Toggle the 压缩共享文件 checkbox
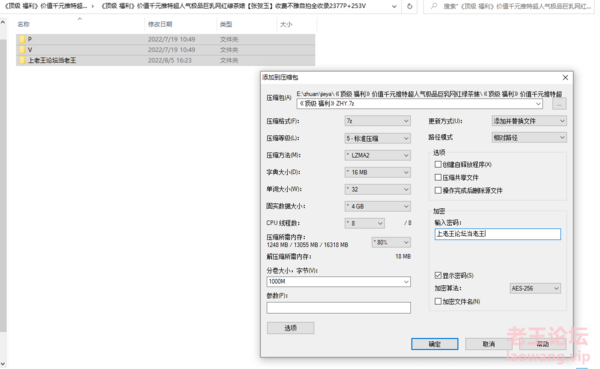The image size is (600, 369). click(x=438, y=178)
